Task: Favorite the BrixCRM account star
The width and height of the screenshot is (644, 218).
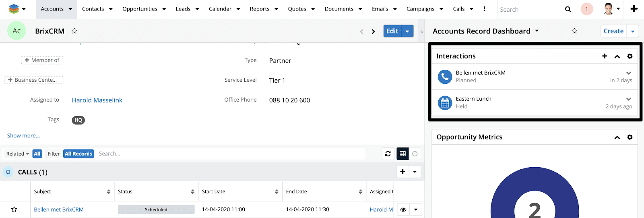Action: [x=74, y=31]
